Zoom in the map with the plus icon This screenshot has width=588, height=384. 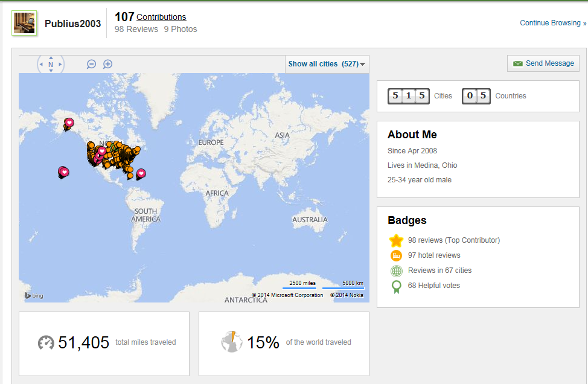pos(107,64)
